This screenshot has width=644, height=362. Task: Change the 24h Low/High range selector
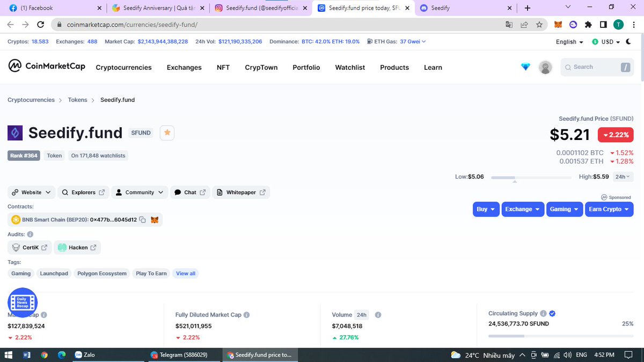[x=623, y=176]
